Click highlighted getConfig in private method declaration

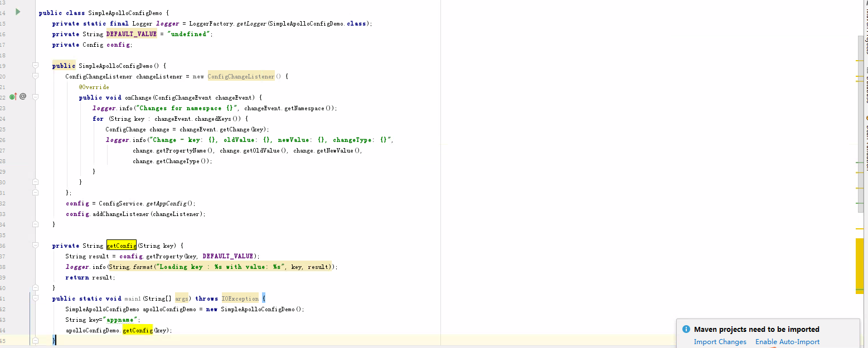121,246
